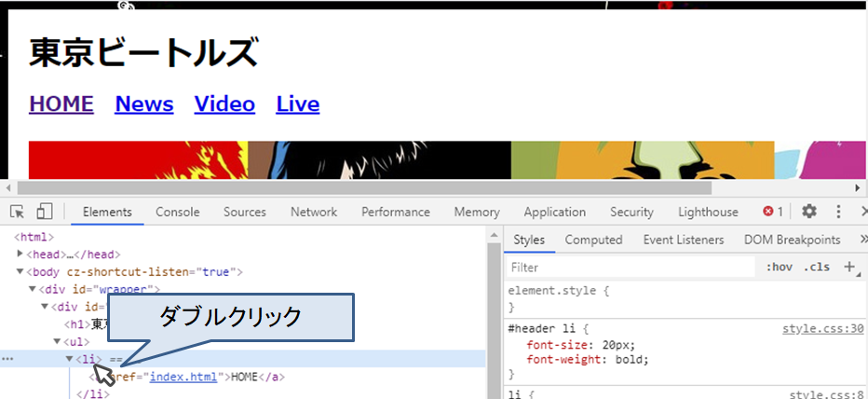Collapse the ul element node
This screenshot has width=868, height=399.
(57, 341)
